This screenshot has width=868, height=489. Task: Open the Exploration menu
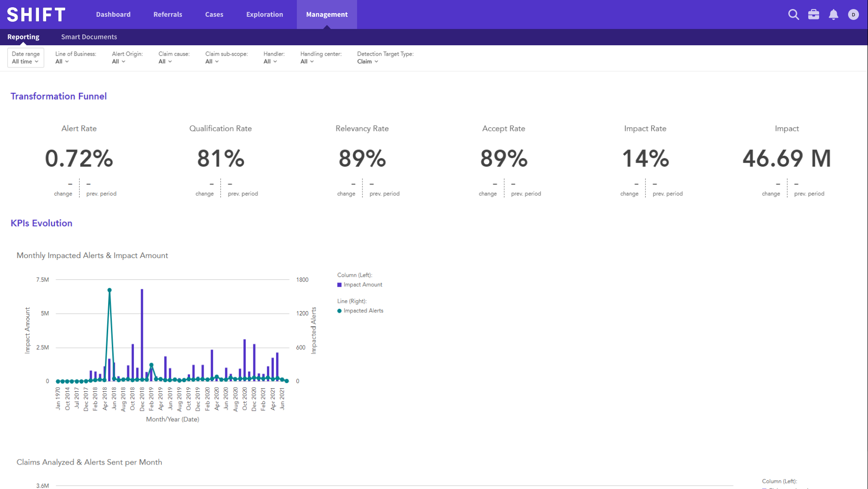264,14
